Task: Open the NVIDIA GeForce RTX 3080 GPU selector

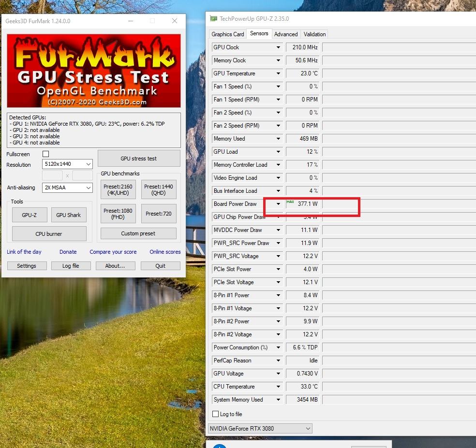Action: pos(260,429)
